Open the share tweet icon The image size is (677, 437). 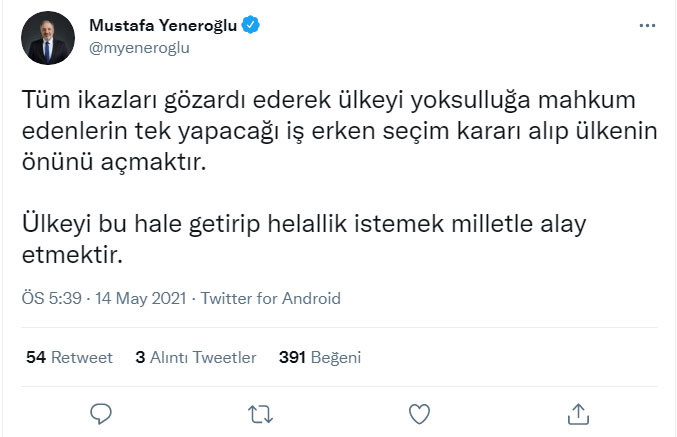[578, 413]
